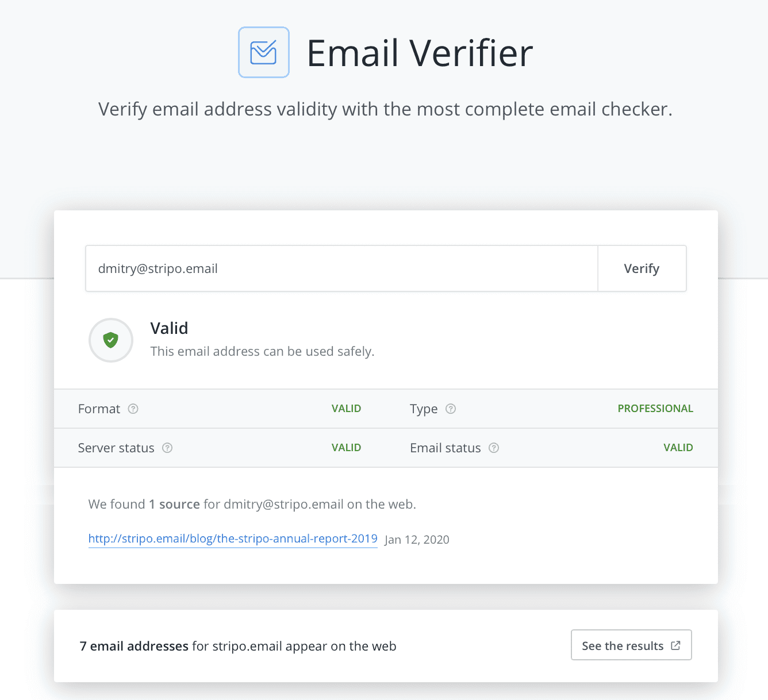768x700 pixels.
Task: Click the Valid status heading
Action: pos(169,328)
